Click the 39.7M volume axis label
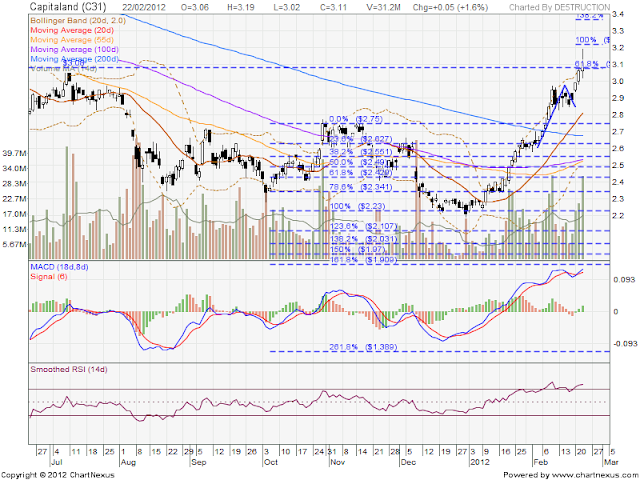 coord(14,153)
